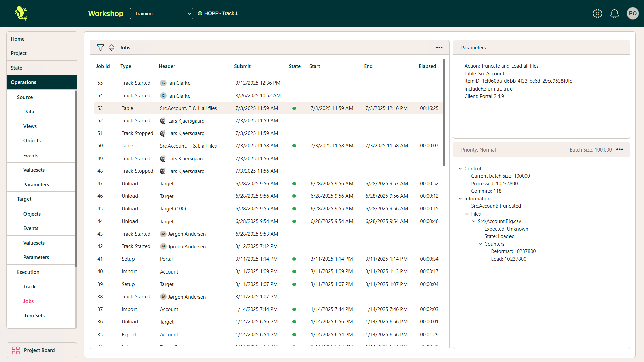Click Ian Clarke's avatar on job 55

[163, 83]
